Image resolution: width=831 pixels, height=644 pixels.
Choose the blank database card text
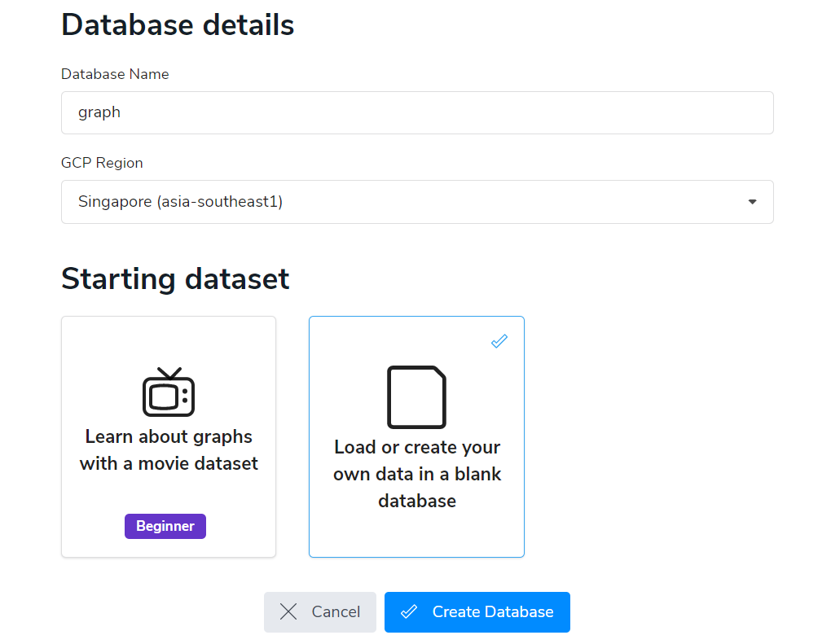tap(416, 474)
